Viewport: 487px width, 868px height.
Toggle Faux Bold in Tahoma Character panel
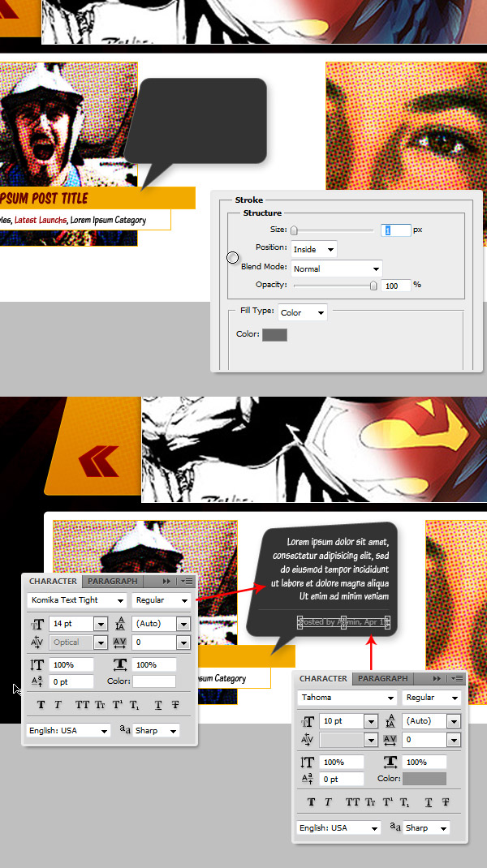tap(311, 801)
